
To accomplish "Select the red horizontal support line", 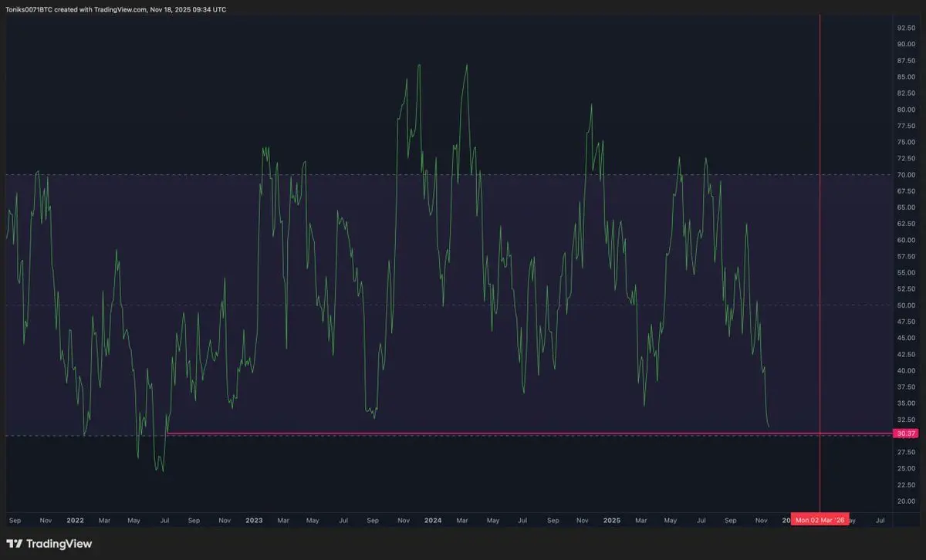I will 463,433.
